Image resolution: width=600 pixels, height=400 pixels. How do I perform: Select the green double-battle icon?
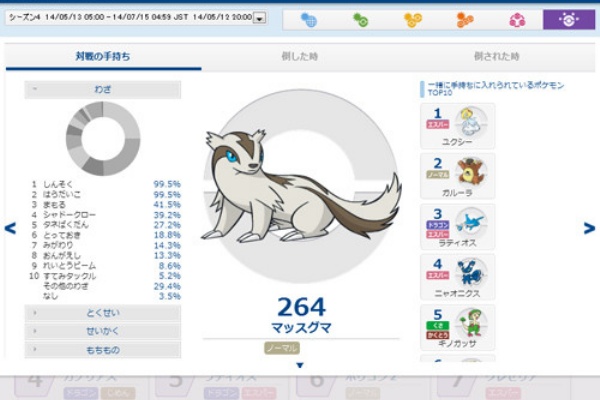360,20
